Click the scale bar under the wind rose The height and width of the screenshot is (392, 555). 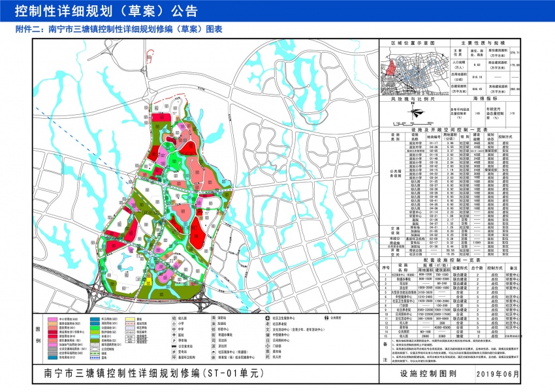(x=414, y=124)
